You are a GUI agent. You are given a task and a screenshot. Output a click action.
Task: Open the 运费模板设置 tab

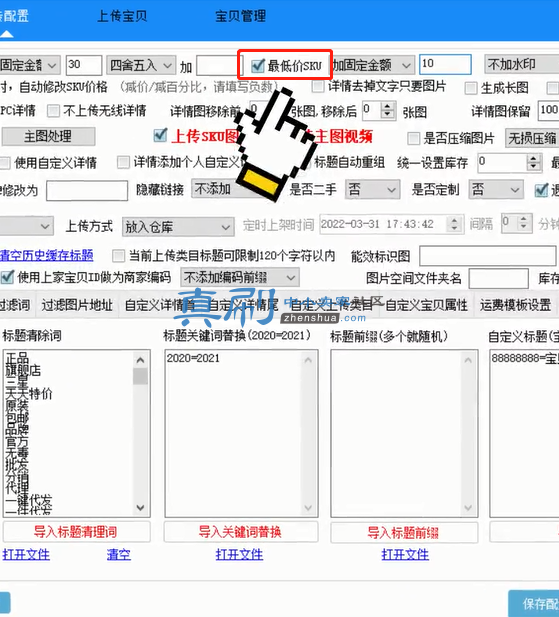point(515,305)
